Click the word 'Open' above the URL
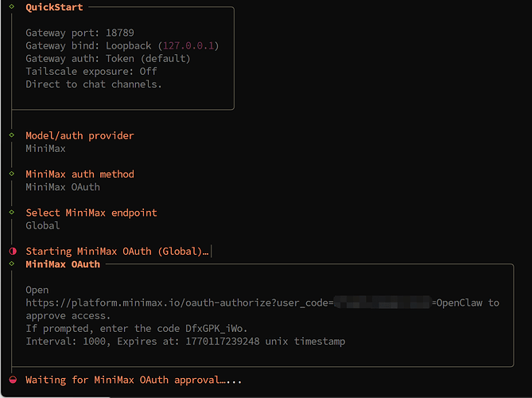This screenshot has width=532, height=398. pos(37,291)
